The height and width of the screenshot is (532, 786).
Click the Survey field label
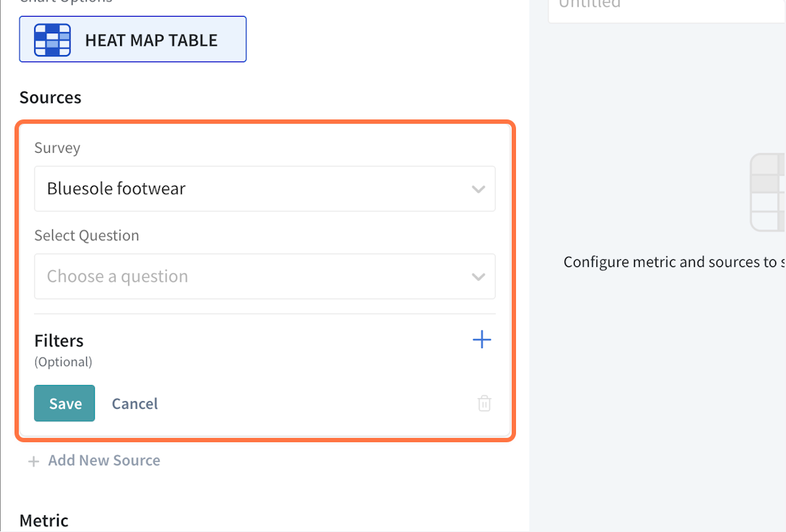coord(57,148)
